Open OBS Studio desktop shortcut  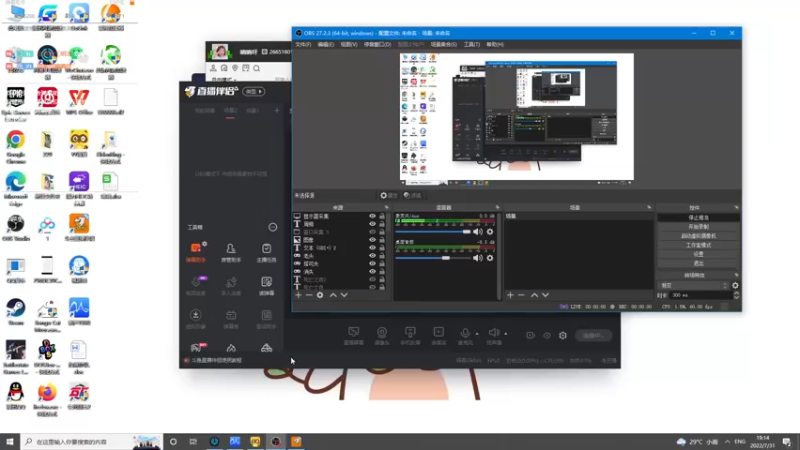point(16,228)
